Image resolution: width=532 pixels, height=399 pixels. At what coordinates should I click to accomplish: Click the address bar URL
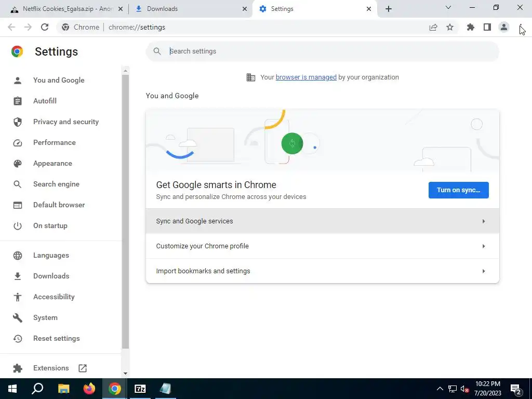(x=137, y=27)
